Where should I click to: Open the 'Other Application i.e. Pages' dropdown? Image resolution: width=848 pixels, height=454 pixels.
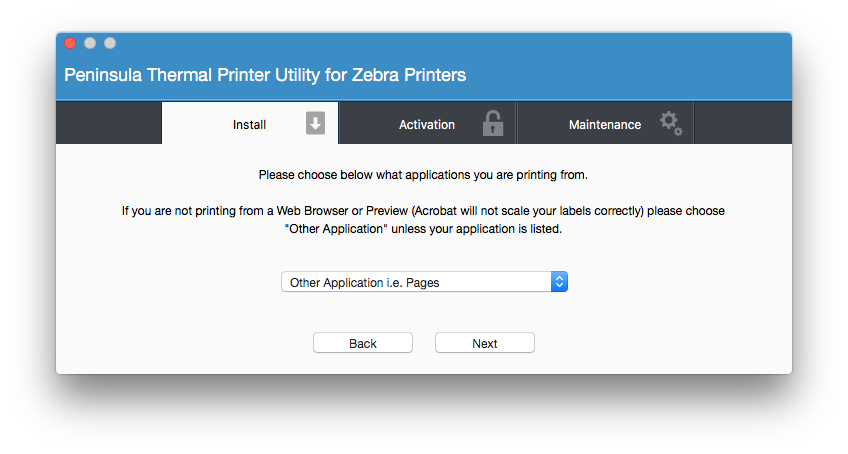point(416,282)
